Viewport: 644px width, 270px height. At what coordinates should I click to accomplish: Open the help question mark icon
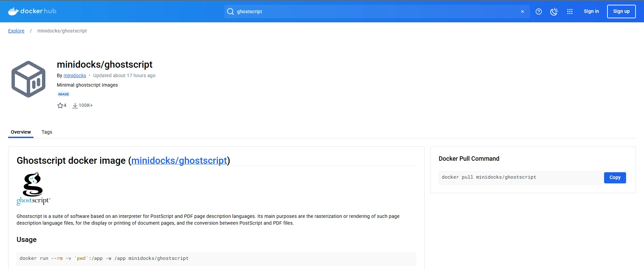tap(539, 12)
